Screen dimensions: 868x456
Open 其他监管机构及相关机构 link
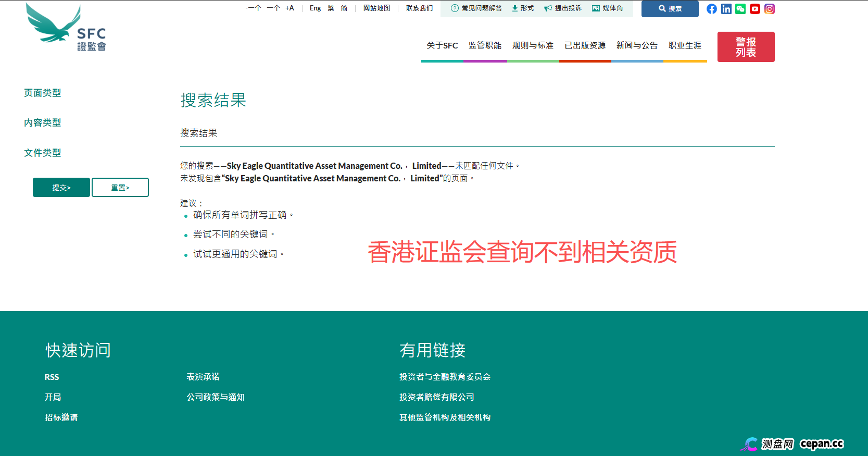click(445, 417)
